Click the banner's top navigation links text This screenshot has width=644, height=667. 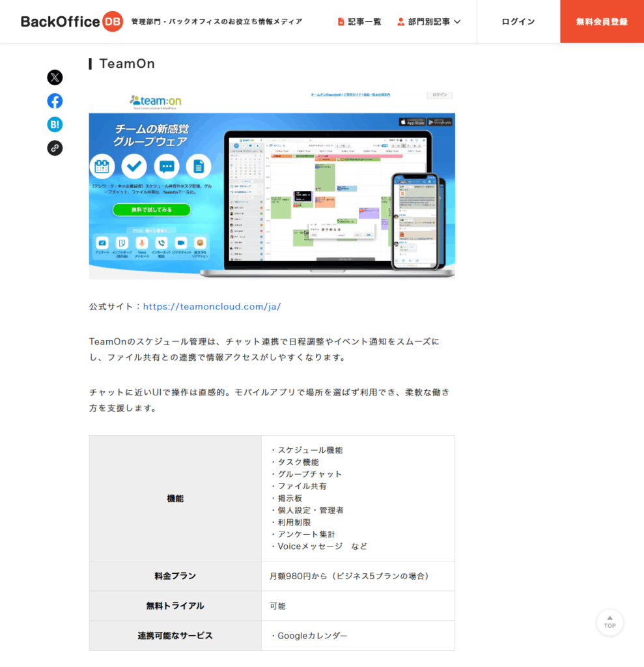pyautogui.click(x=350, y=95)
